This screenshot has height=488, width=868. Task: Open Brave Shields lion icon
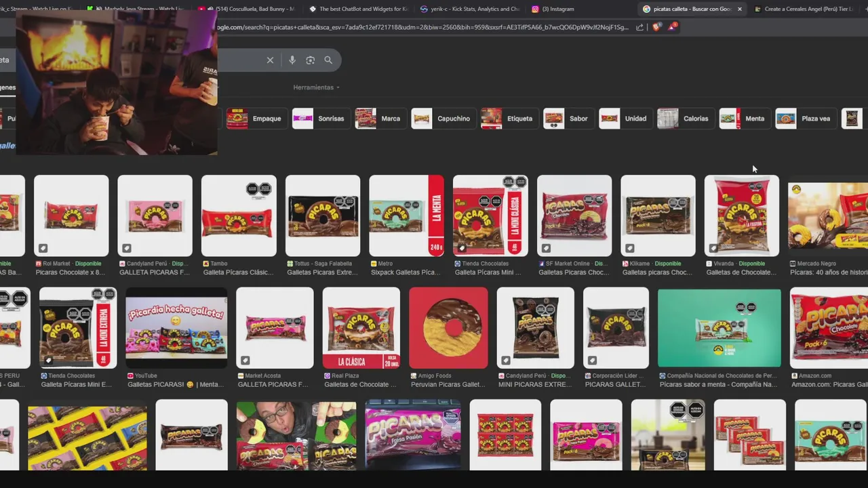coord(656,27)
